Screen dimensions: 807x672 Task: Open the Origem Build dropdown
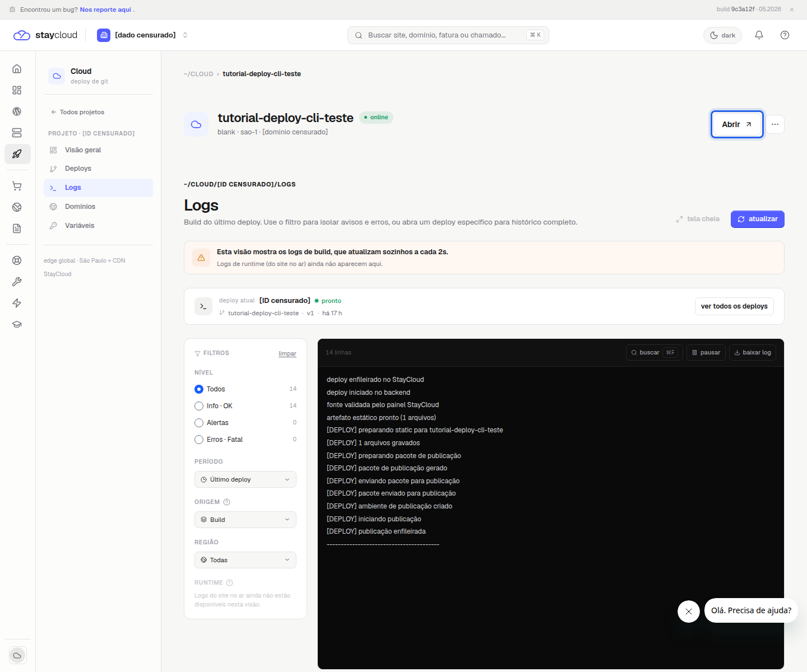(x=245, y=520)
